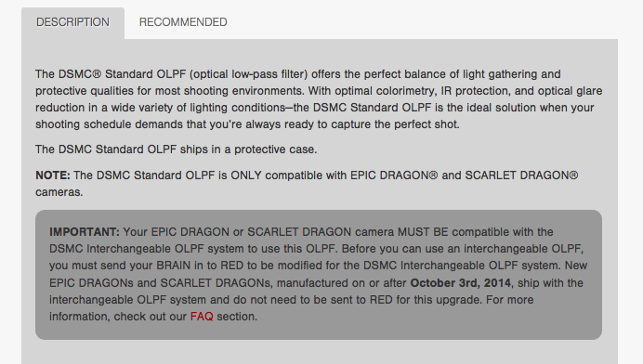
Task: Select the DESCRIPTION tab
Action: pyautogui.click(x=73, y=22)
